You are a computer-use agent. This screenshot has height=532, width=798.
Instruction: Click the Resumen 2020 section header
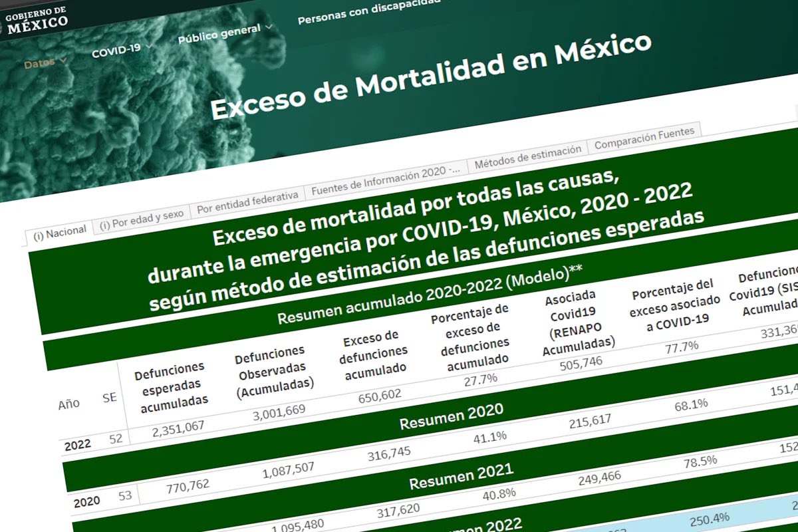coord(451,416)
